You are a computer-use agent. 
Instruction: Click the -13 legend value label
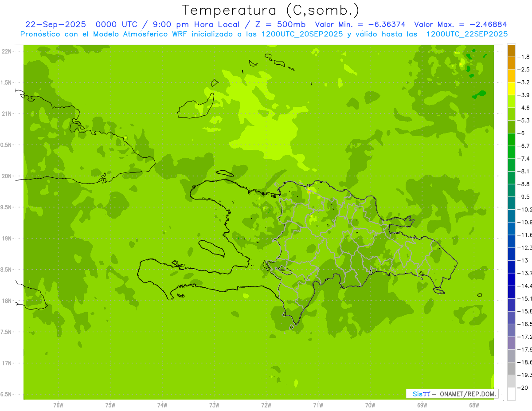tap(524, 260)
